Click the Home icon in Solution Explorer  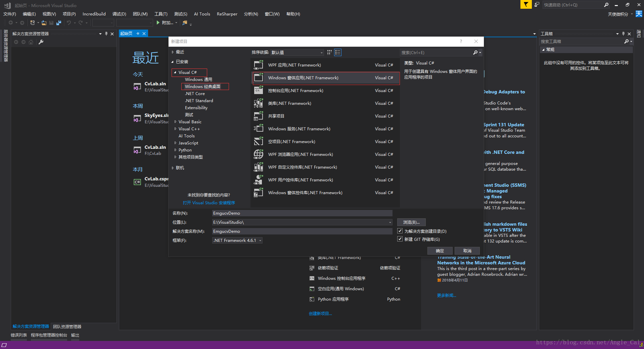[31, 42]
